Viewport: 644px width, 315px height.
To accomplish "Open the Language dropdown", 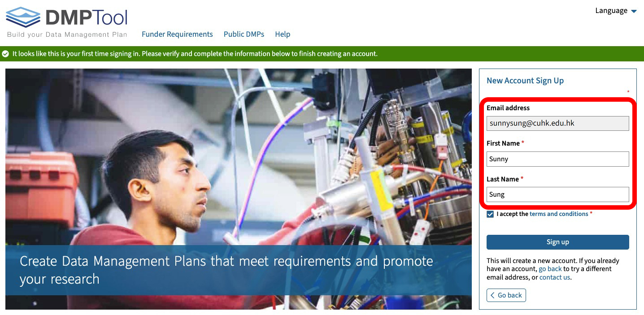I will click(x=616, y=11).
